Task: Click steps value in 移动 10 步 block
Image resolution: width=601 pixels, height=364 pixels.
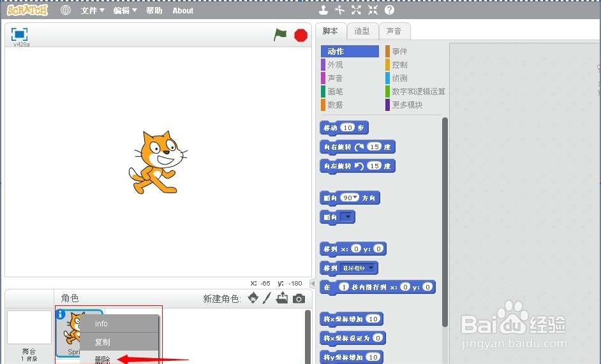Action: pyautogui.click(x=347, y=127)
